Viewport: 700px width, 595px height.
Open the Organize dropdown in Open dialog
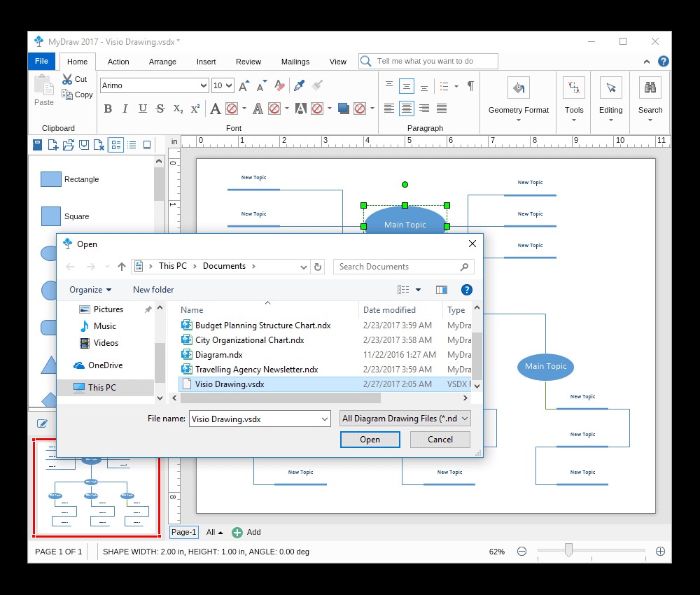pos(90,290)
